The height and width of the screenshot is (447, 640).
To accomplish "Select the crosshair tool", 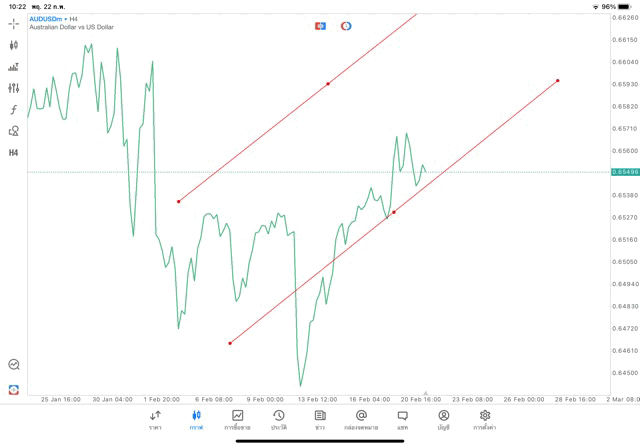I will pos(14,23).
